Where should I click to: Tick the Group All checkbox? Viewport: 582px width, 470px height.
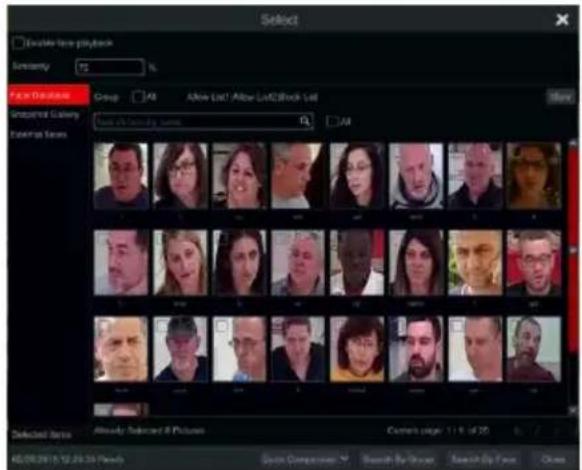[x=138, y=97]
